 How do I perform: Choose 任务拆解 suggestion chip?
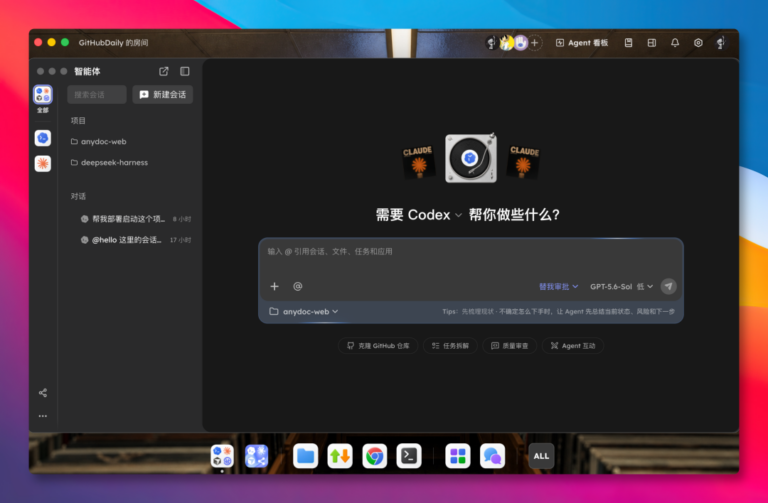coord(450,346)
